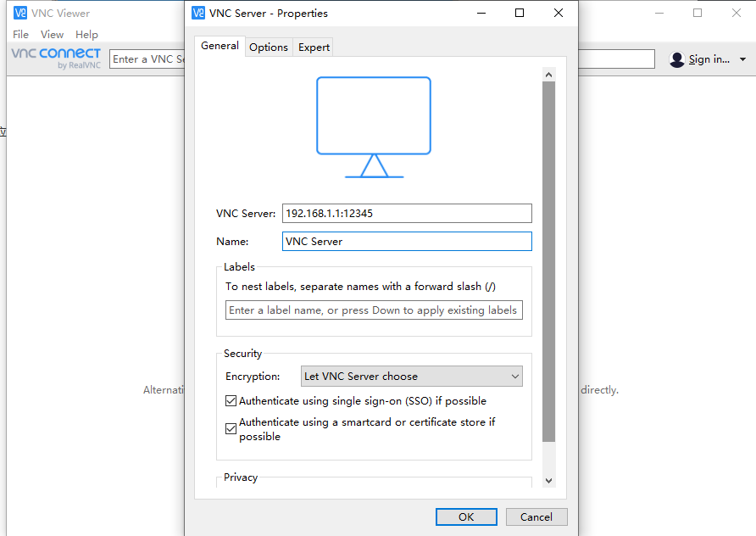
Task: Minimize the VNC Viewer main window
Action: pos(659,13)
